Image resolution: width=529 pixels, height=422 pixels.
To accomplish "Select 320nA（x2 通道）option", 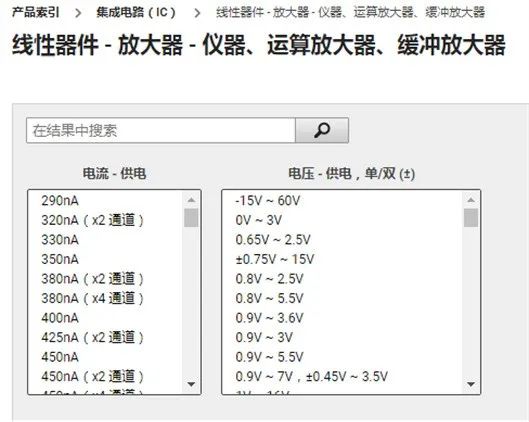I will (x=92, y=220).
